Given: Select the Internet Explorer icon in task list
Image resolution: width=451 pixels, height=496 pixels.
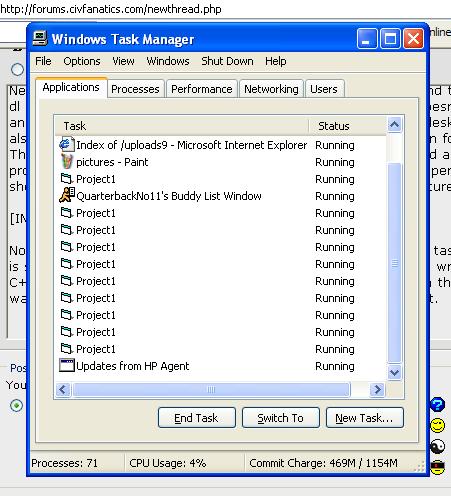Looking at the screenshot, I should (x=66, y=145).
